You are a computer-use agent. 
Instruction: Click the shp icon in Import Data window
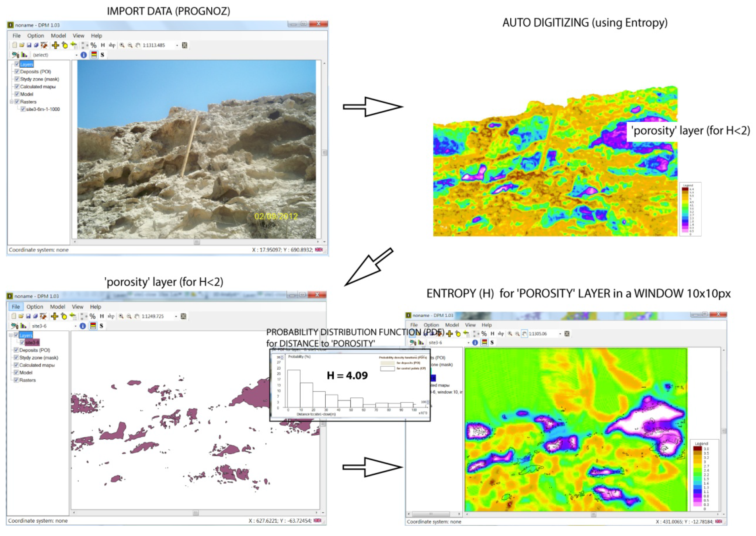coord(112,45)
